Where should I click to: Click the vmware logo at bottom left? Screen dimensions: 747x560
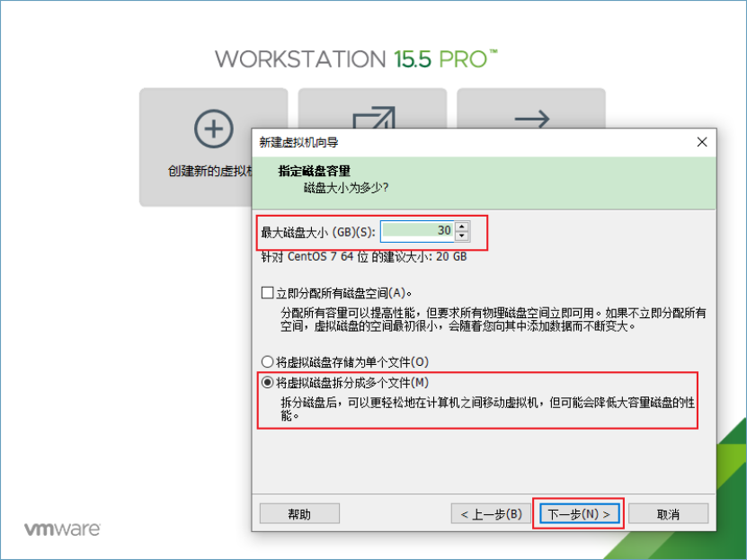[x=62, y=529]
